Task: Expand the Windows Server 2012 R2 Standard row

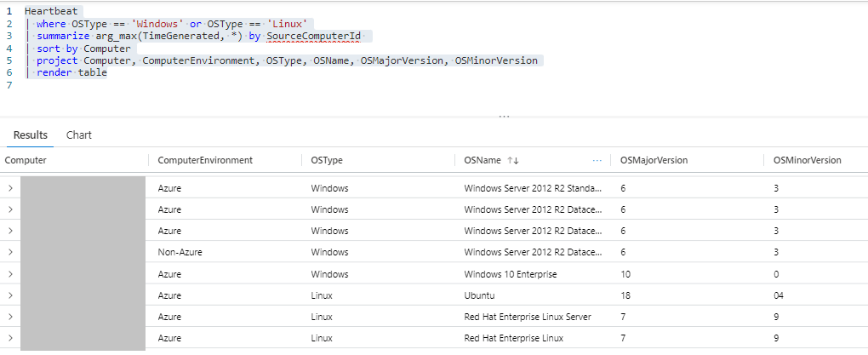Action: 10,187
